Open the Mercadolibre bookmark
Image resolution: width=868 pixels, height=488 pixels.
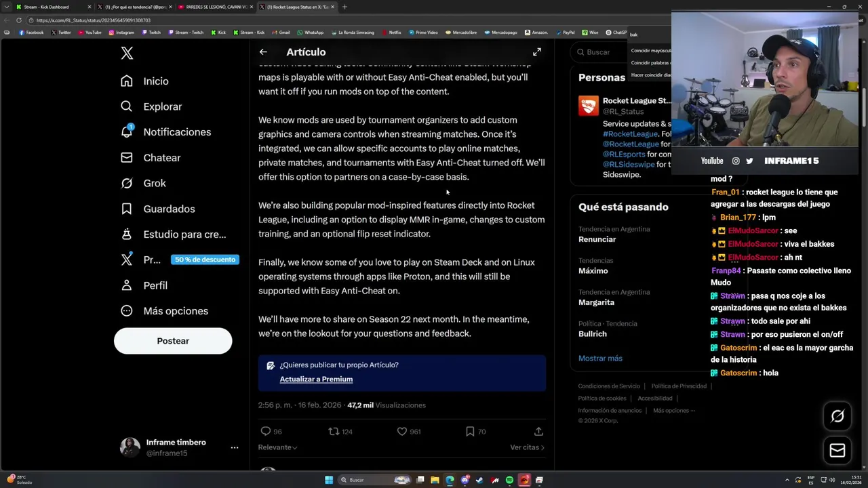[460, 33]
